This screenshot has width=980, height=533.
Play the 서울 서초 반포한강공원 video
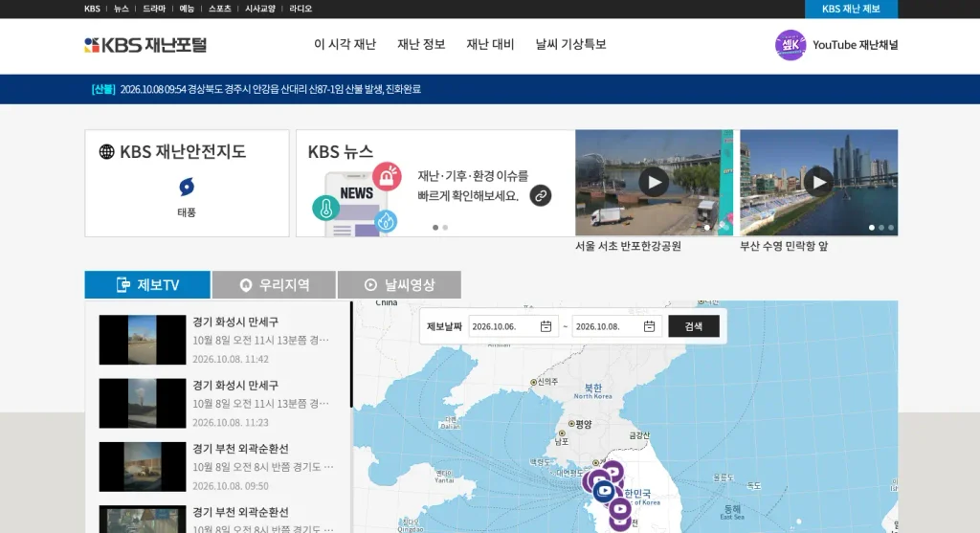(x=654, y=183)
